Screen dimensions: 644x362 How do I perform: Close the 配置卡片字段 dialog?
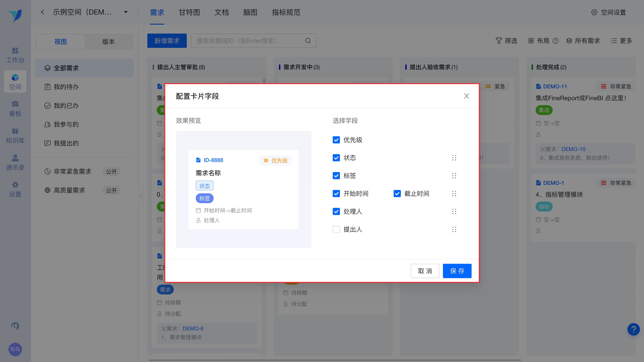[466, 96]
